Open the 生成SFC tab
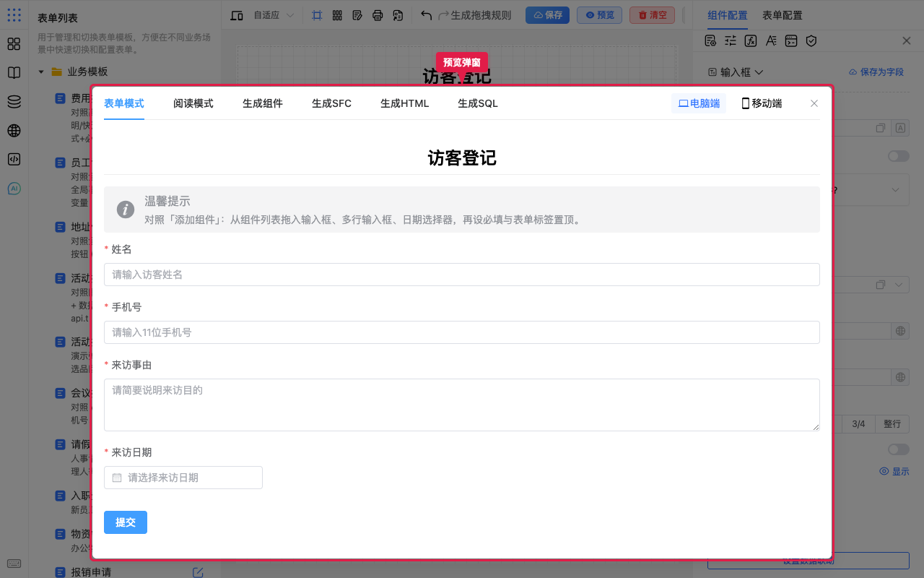This screenshot has height=578, width=924. 332,103
